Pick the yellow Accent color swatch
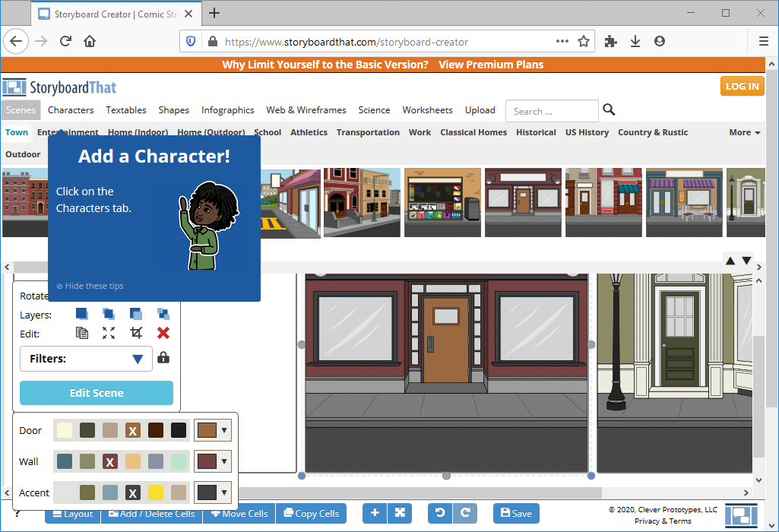779x532 pixels. (156, 492)
